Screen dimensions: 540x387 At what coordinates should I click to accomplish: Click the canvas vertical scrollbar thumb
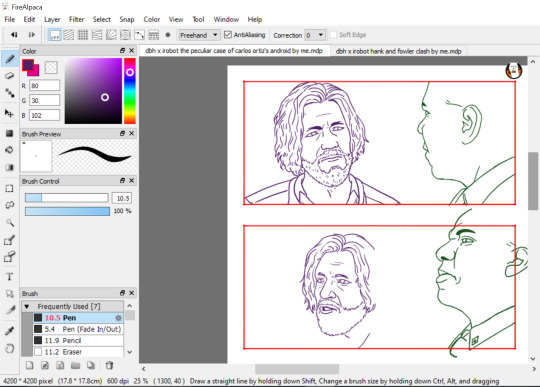click(x=533, y=181)
